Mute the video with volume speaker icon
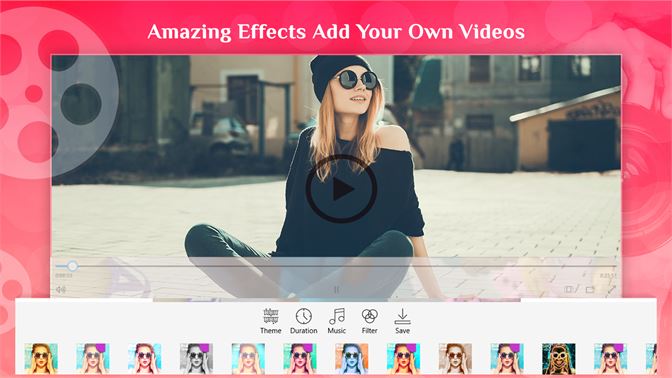672x378 pixels. (61, 290)
